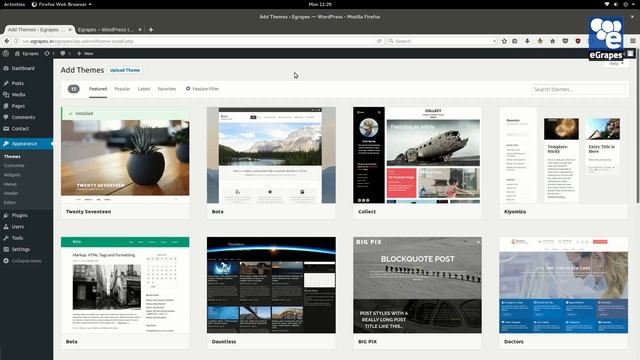Switch to the Latest tab
Screen dimensions: 640x360
[x=144, y=89]
